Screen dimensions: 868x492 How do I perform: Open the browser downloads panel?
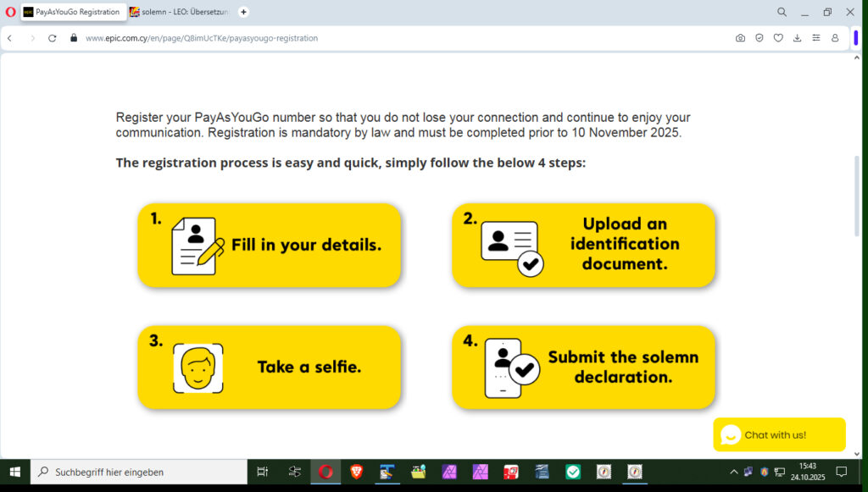797,38
